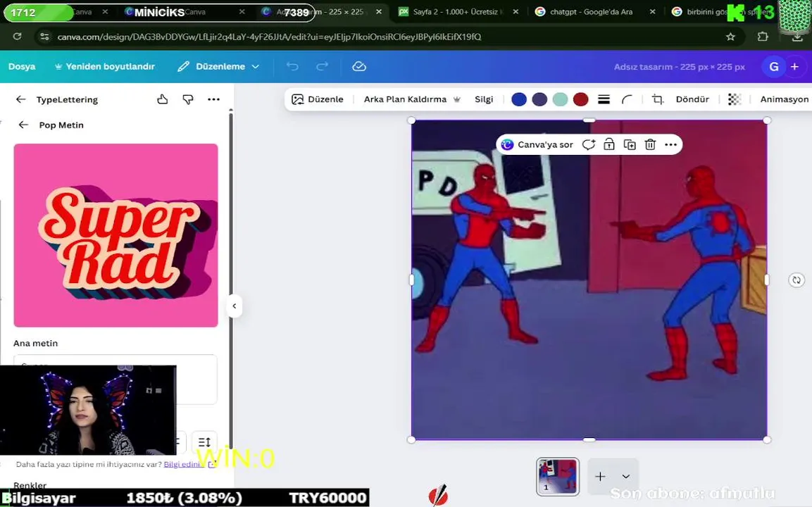This screenshot has height=507, width=812.
Task: Click the redo arrow in Canva header
Action: 322,66
